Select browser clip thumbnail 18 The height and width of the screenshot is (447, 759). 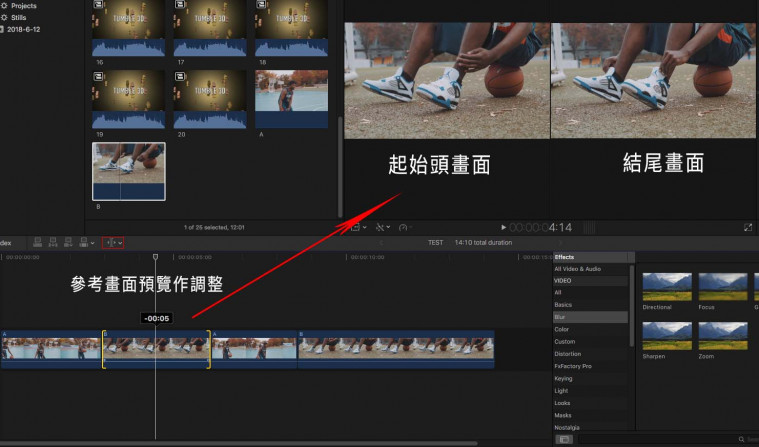(291, 28)
